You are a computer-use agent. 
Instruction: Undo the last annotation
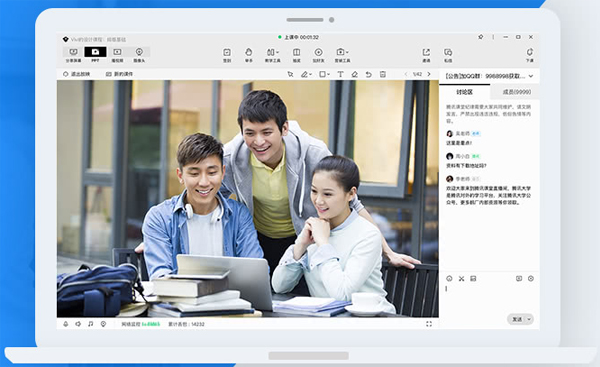coord(368,74)
